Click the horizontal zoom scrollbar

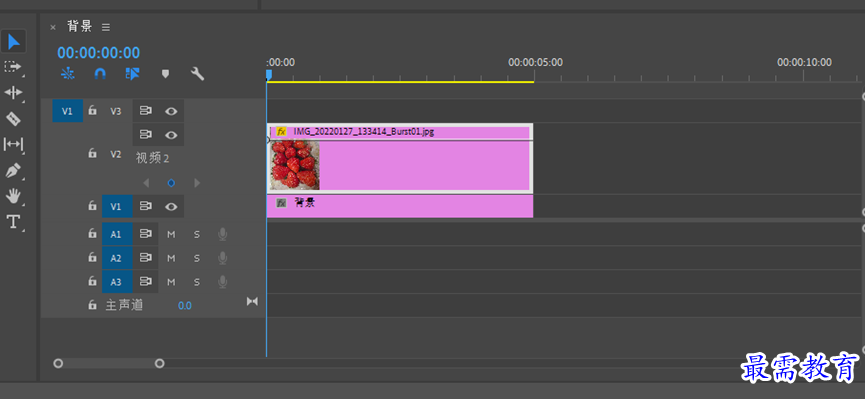109,364
